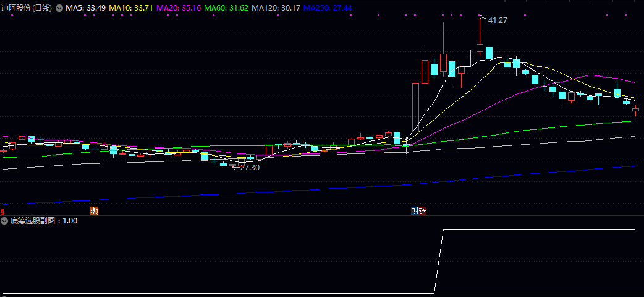The width and height of the screenshot is (644, 297).
Task: Select the blue MA250: 27.44 label
Action: pos(328,8)
